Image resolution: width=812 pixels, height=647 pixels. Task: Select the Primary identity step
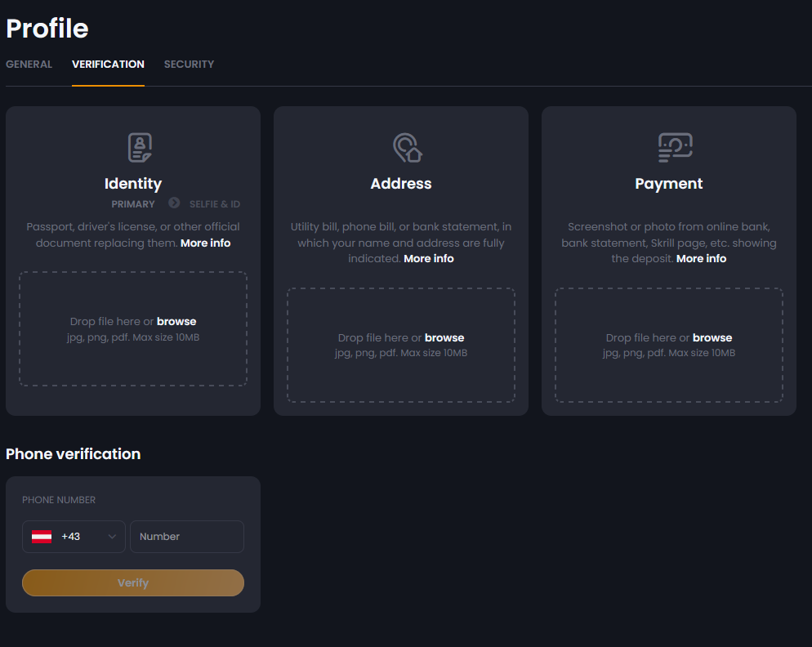(x=133, y=204)
